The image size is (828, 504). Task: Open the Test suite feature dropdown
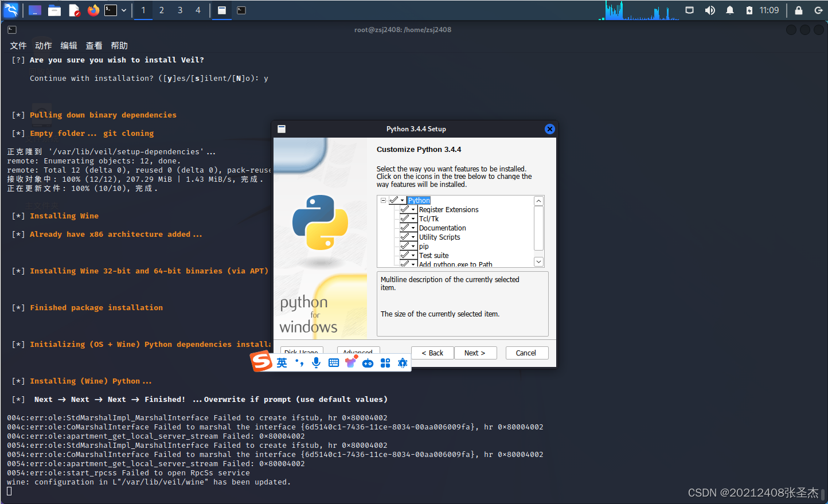(408, 256)
